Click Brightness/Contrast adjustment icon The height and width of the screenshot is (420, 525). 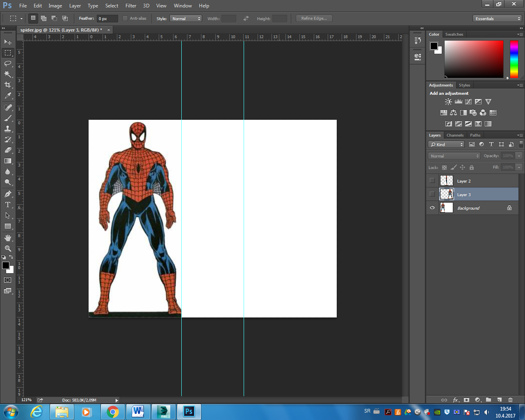click(448, 102)
